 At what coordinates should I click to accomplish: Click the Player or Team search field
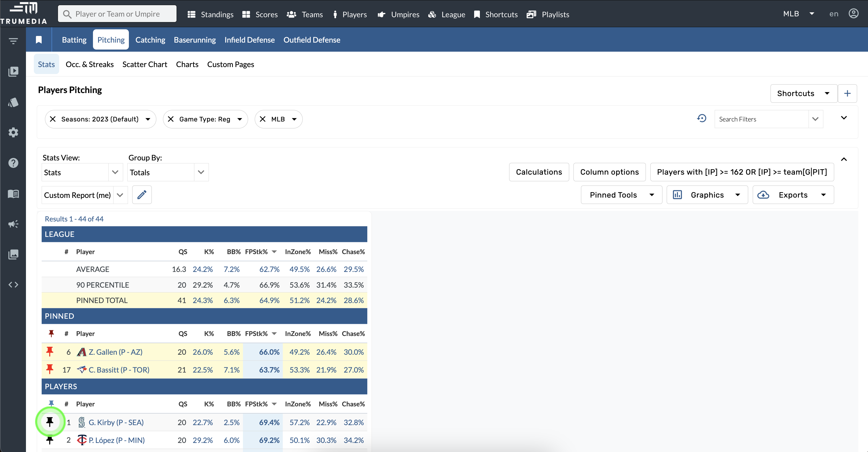(117, 14)
